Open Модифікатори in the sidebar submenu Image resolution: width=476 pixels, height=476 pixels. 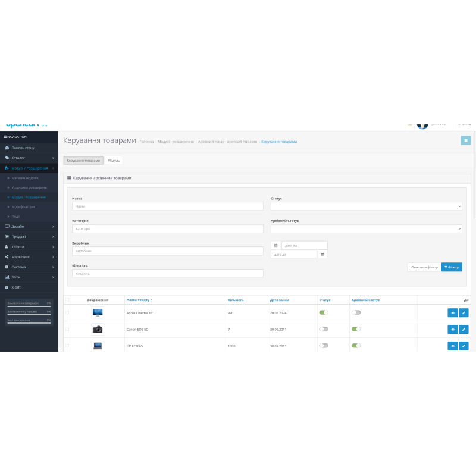pos(23,206)
